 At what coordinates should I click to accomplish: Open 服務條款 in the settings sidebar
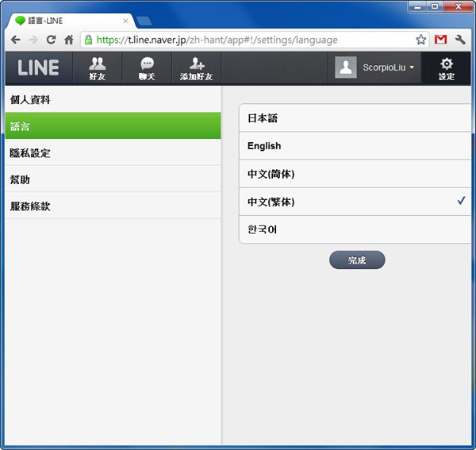pos(113,206)
